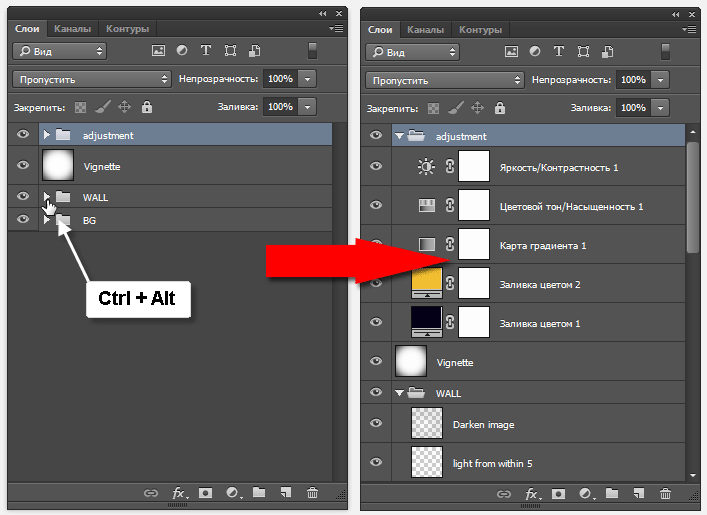Delete layer trash icon in left panel
The width and height of the screenshot is (707, 515).
[x=312, y=492]
